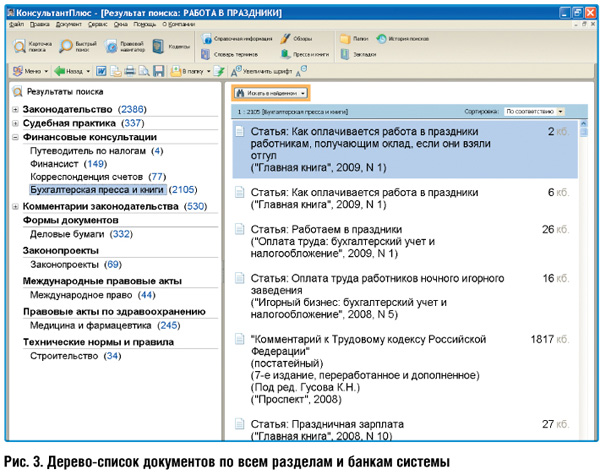The image size is (600, 475).
Task: Click the Результаты поиска header icon
Action: click(x=17, y=91)
